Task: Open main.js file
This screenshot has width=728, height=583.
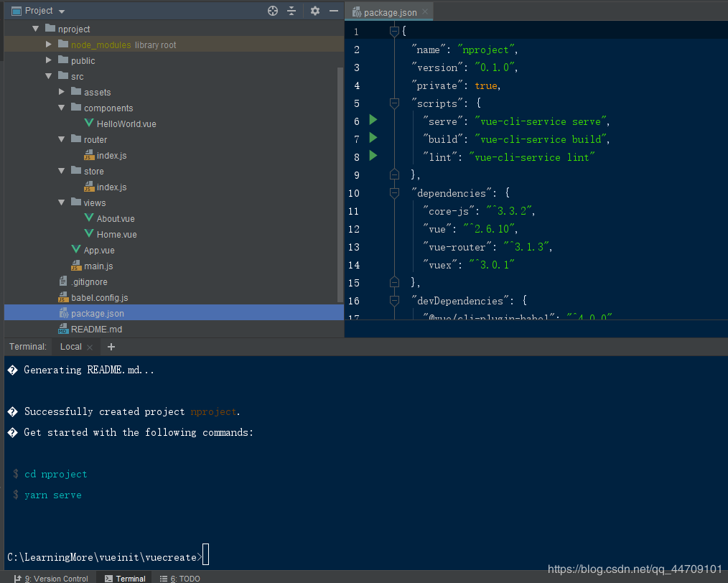Action: (x=93, y=266)
